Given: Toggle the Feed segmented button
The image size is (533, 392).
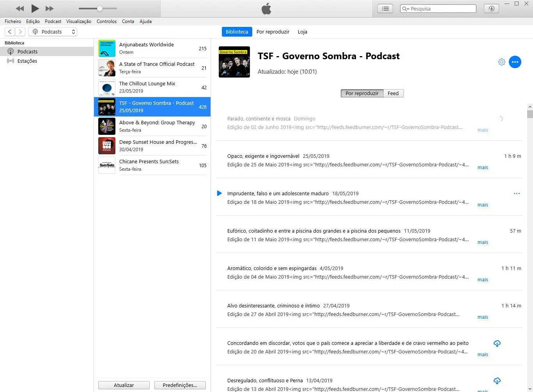Looking at the screenshot, I should pos(393,94).
